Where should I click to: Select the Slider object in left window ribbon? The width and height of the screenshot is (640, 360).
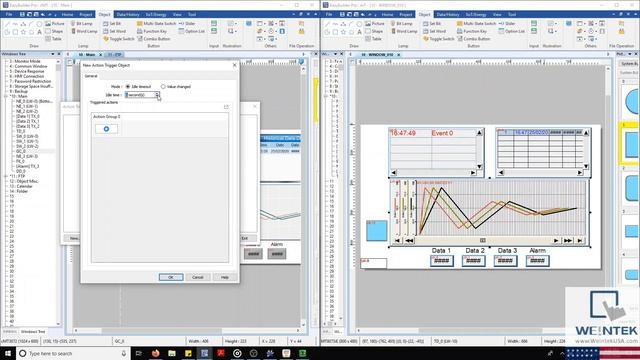(187, 24)
